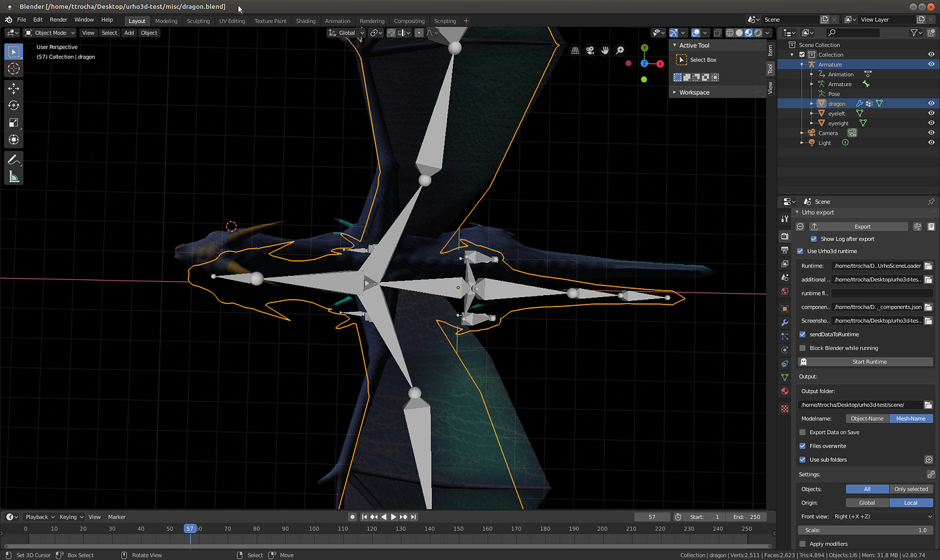The height and width of the screenshot is (560, 940).
Task: Open the Keying dropdown in timeline
Action: (72, 517)
